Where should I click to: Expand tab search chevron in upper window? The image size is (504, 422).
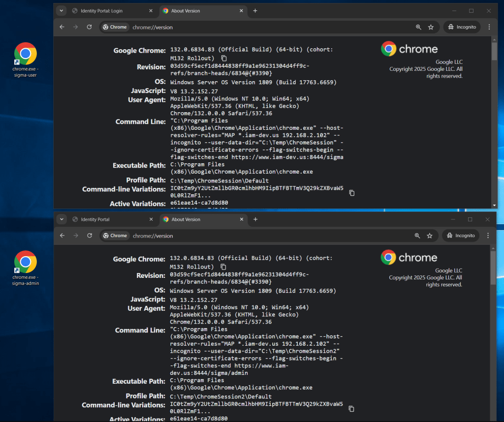tap(61, 11)
